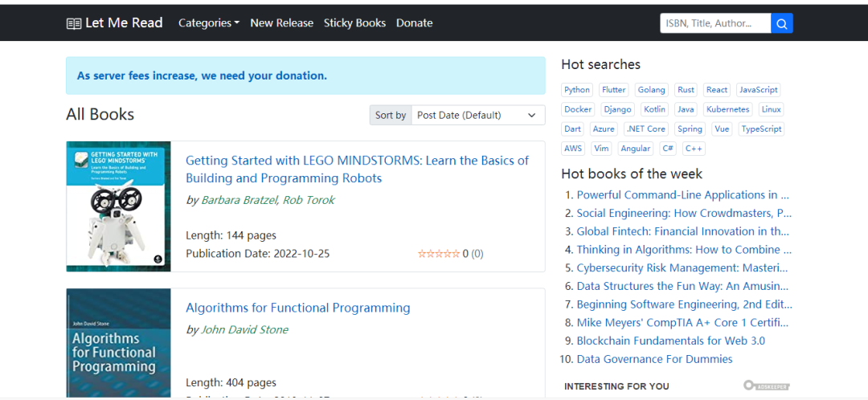This screenshot has height=400, width=868.
Task: Click the blue search magnifier button
Action: pyautogui.click(x=782, y=23)
